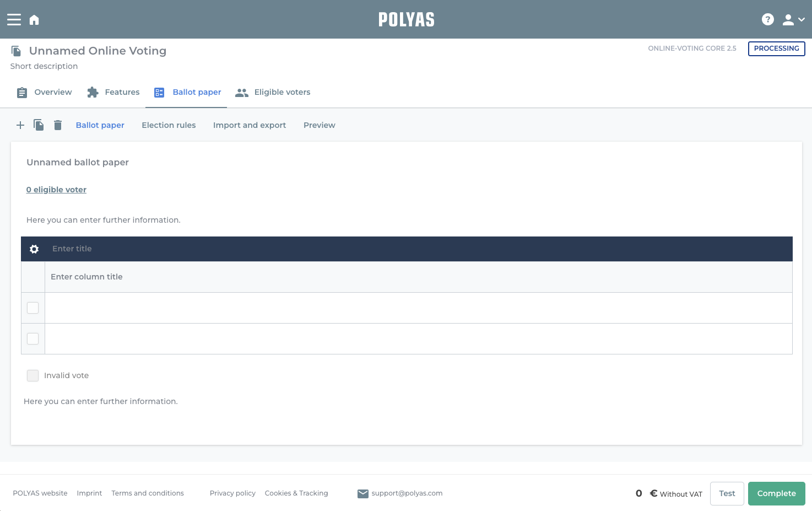Switch to the Eligible voters tab
The height and width of the screenshot is (511, 812).
273,92
